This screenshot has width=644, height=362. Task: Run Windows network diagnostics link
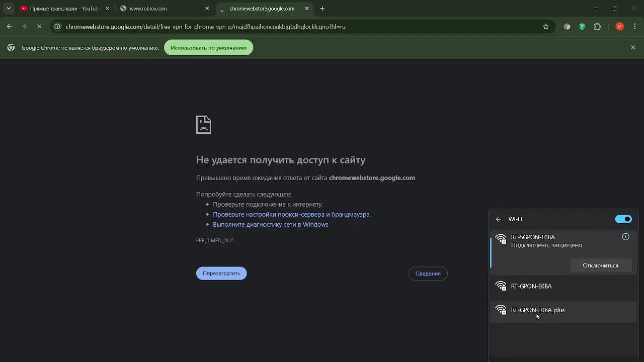coord(270,224)
